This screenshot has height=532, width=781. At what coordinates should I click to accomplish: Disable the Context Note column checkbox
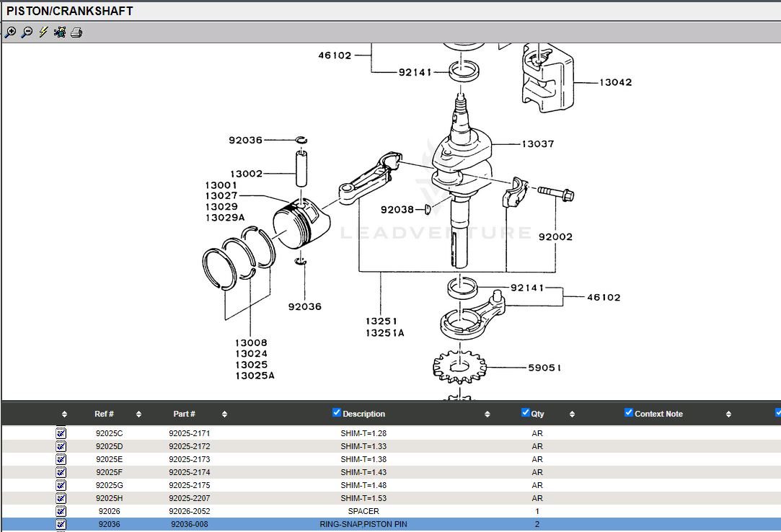click(629, 412)
